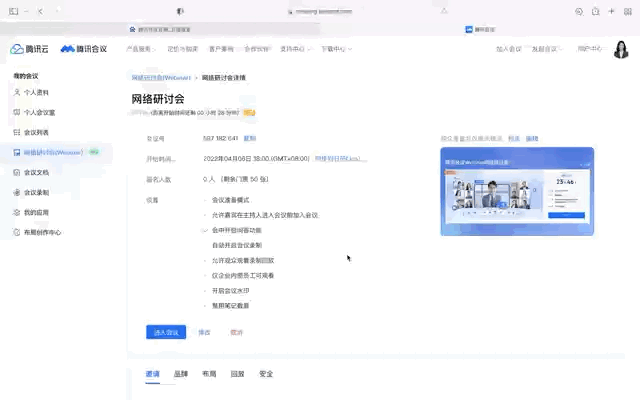Open 会议文档 in sidebar
640x400 pixels.
(x=36, y=172)
